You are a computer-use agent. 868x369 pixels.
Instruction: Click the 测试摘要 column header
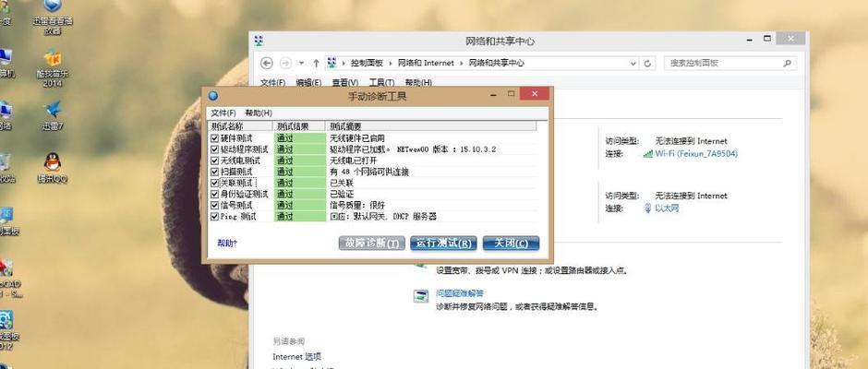pyautogui.click(x=431, y=126)
